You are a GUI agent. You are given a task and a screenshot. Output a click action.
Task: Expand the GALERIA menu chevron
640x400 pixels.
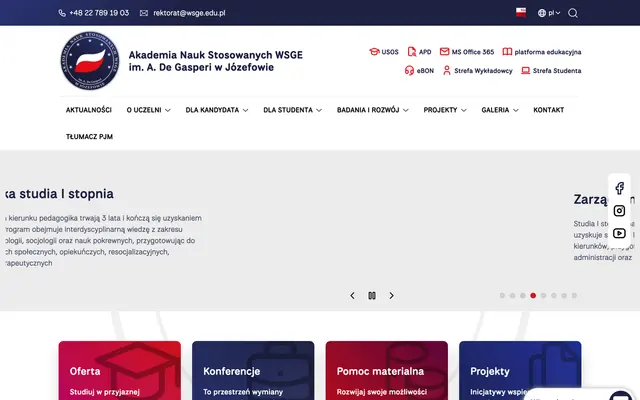click(x=516, y=110)
